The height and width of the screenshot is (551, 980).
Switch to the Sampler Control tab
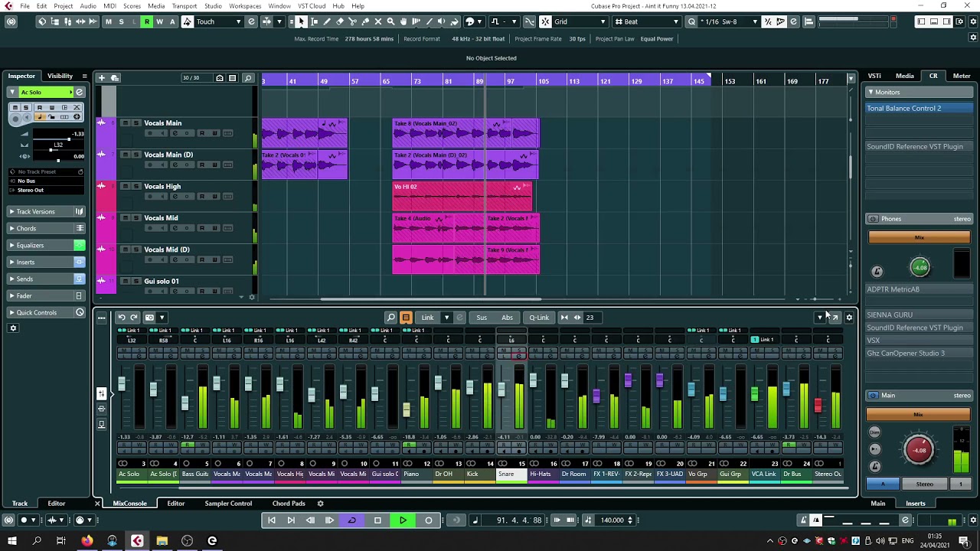point(228,504)
